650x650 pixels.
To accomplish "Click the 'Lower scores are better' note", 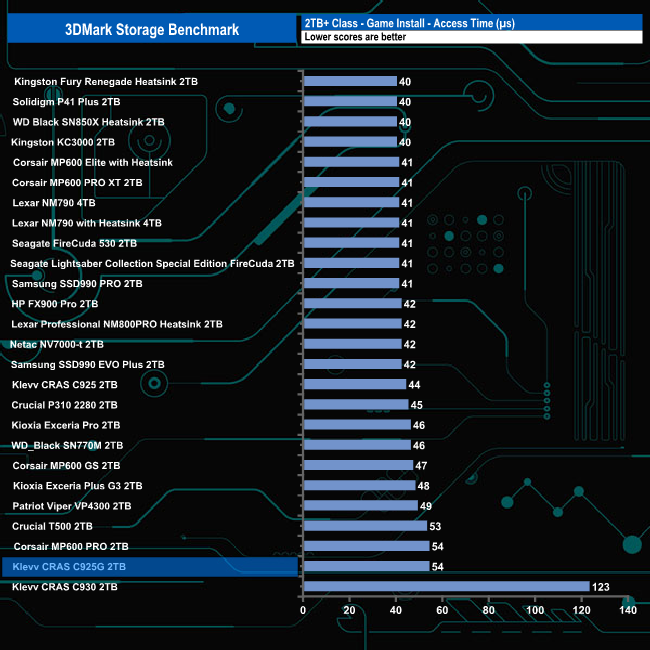I will coord(355,37).
